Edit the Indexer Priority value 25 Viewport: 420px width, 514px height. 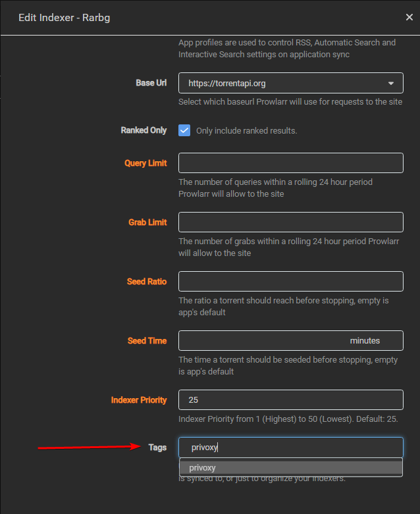pos(290,399)
